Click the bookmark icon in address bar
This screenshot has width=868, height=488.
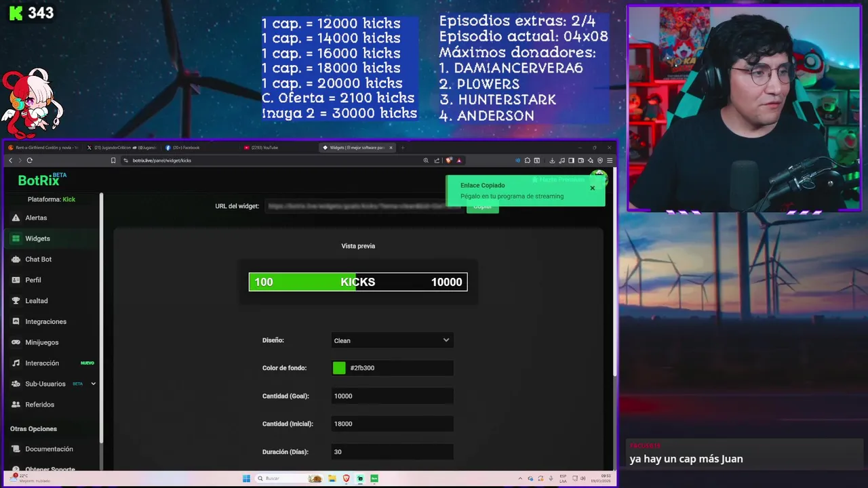click(113, 160)
